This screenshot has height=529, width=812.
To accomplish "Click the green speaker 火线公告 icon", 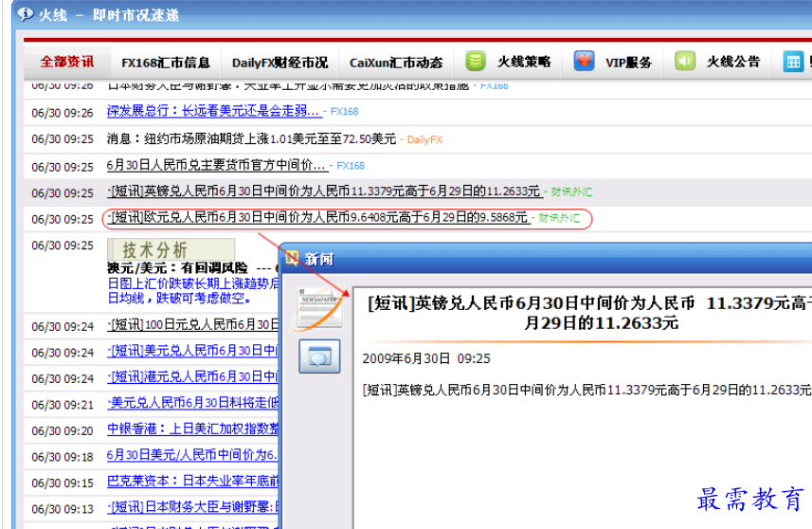I will click(x=685, y=61).
